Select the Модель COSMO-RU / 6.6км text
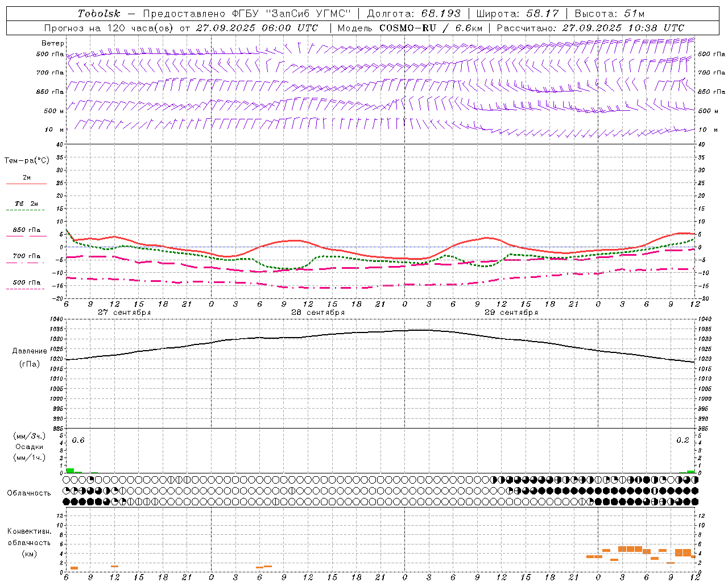The width and height of the screenshot is (728, 582). (x=410, y=28)
